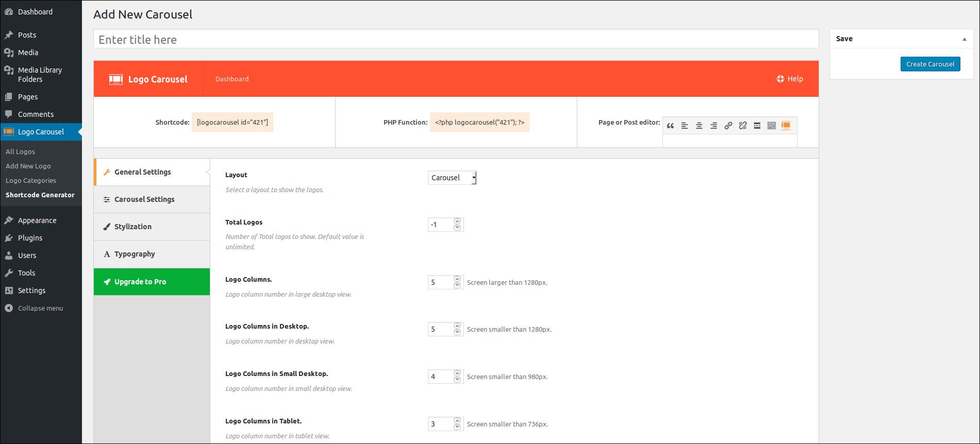This screenshot has width=980, height=444.
Task: Click the align center icon in editor preview
Action: (699, 126)
